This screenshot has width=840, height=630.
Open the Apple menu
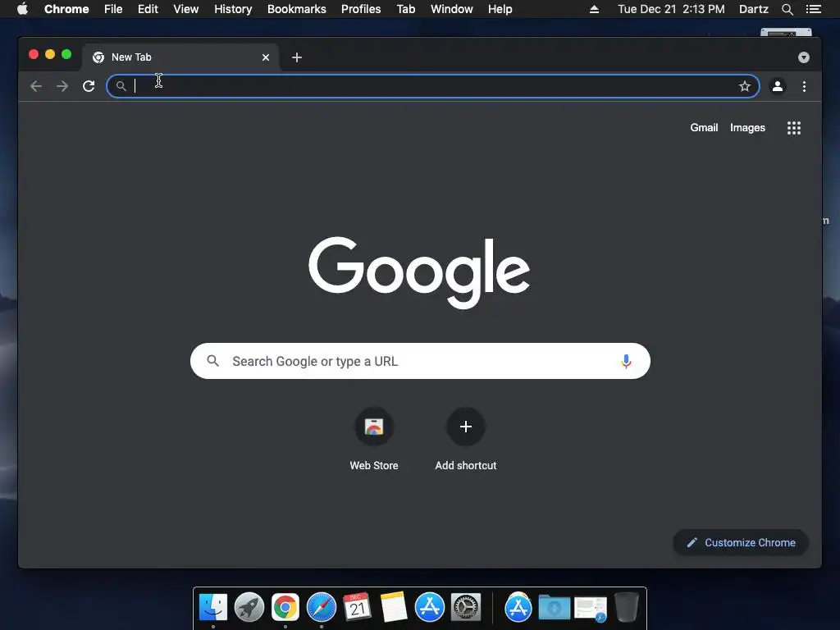[22, 8]
